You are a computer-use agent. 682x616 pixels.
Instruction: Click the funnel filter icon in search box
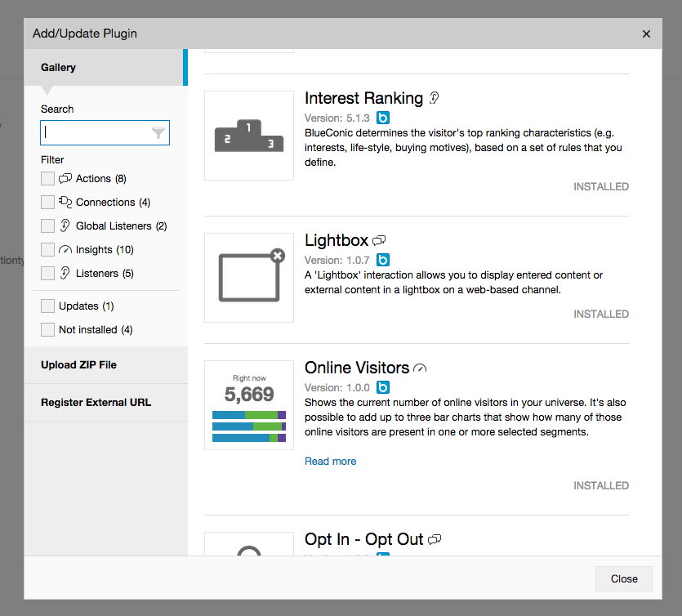[x=158, y=133]
